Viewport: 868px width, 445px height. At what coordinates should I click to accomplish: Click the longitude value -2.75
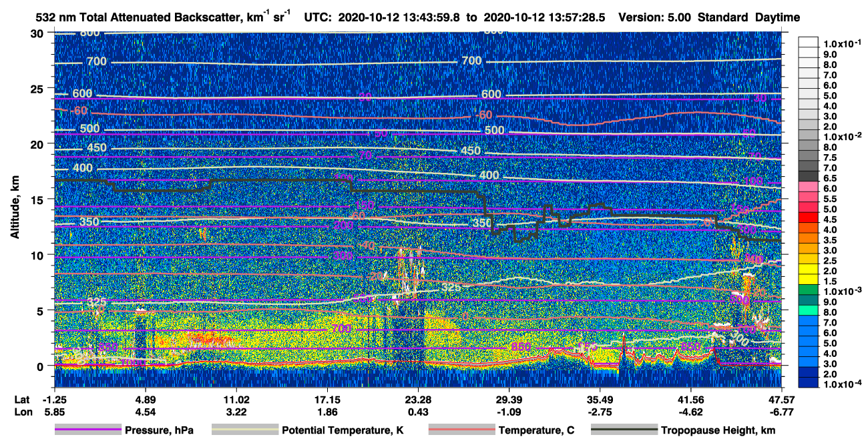pos(600,412)
